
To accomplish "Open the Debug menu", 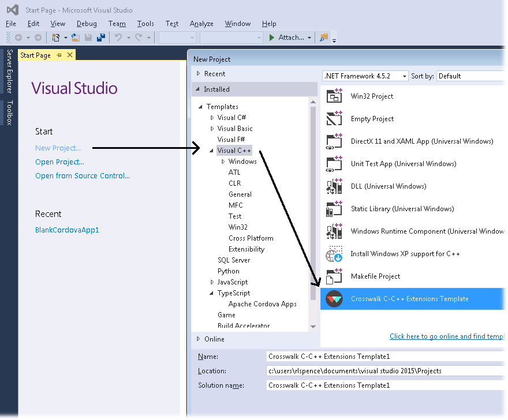I will click(87, 24).
